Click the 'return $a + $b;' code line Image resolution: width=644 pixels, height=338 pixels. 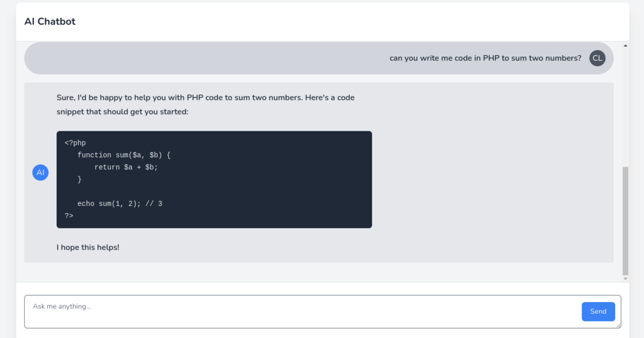pyautogui.click(x=126, y=167)
